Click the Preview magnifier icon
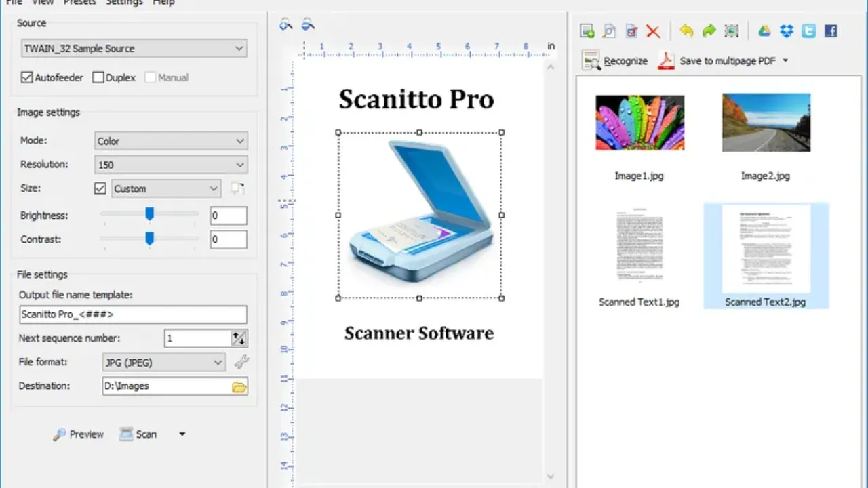868x488 pixels. coord(60,434)
